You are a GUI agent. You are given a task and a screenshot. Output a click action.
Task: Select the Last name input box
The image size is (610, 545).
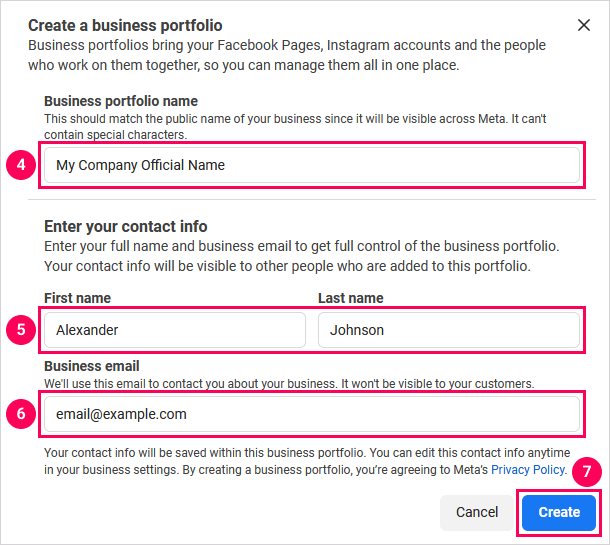448,329
